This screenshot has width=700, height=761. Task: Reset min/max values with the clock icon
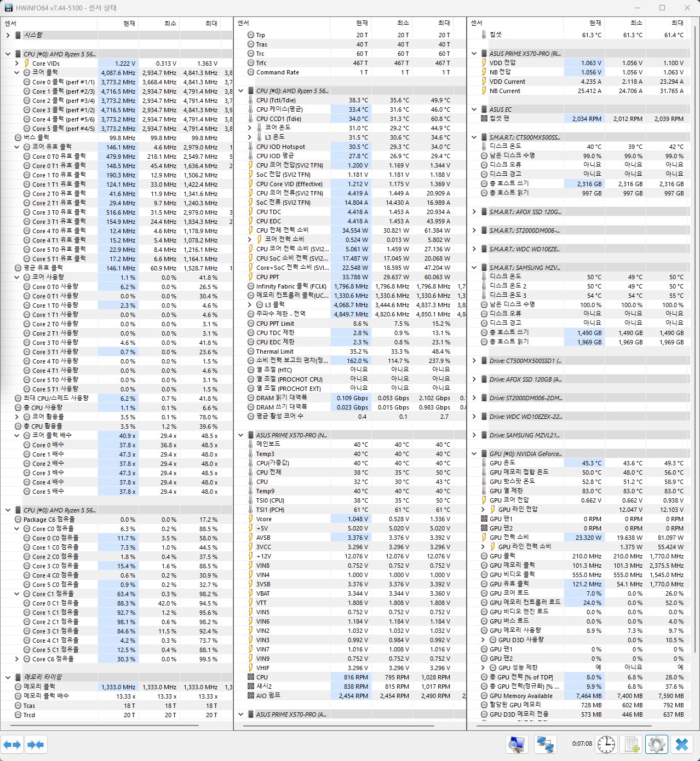[606, 745]
